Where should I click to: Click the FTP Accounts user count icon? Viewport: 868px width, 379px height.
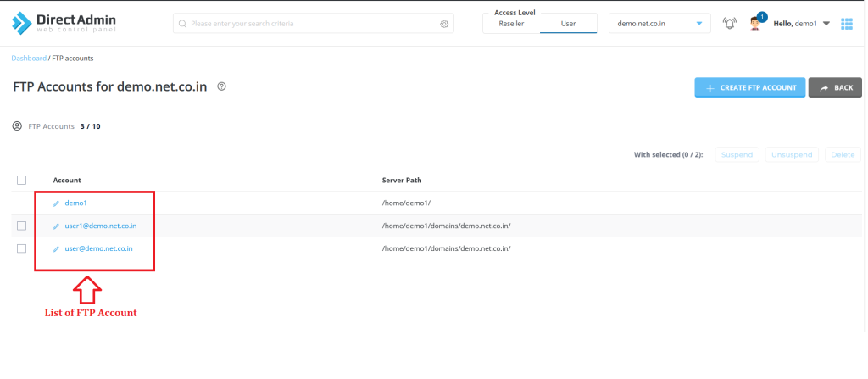click(x=17, y=125)
